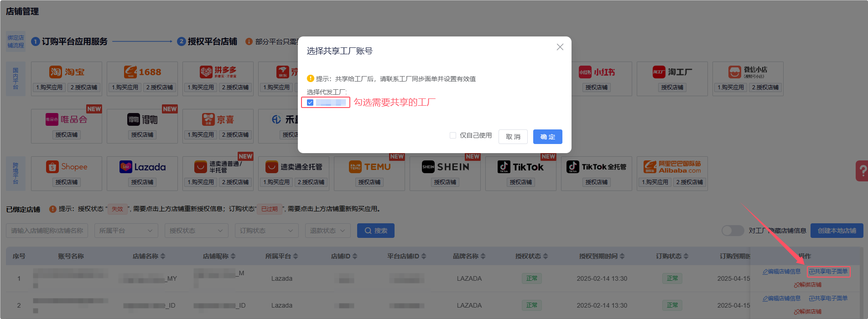
Task: Click the Alibaba.com 国际站 logo
Action: point(672,167)
